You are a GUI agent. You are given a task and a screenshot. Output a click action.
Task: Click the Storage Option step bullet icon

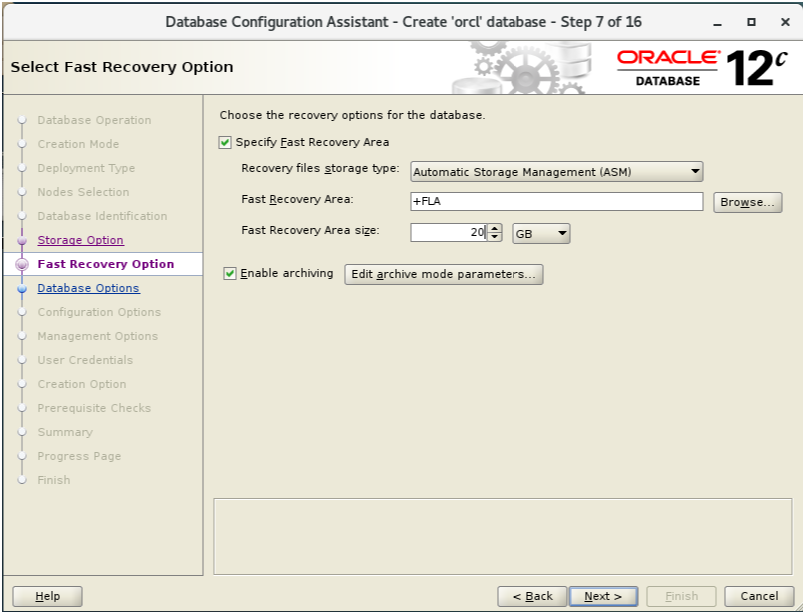tap(22, 240)
